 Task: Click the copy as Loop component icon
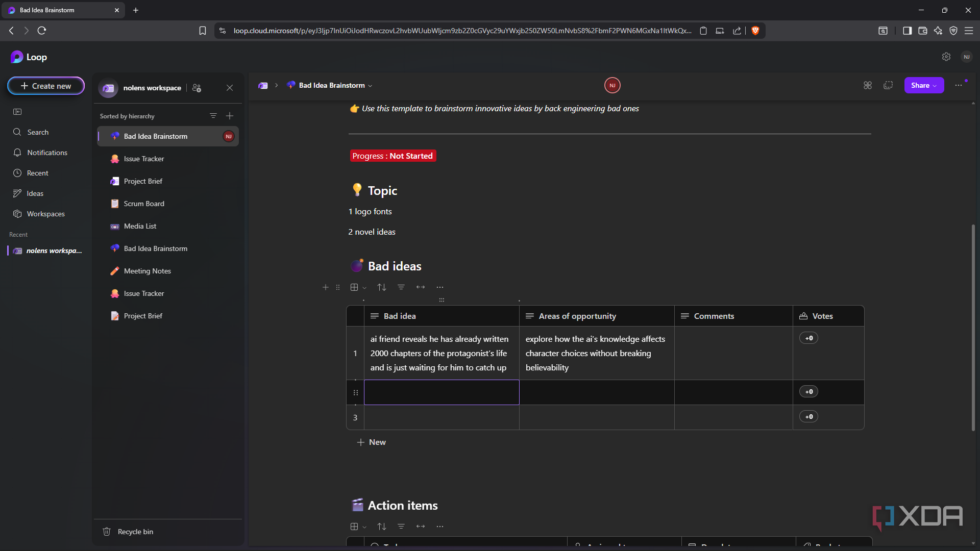888,85
